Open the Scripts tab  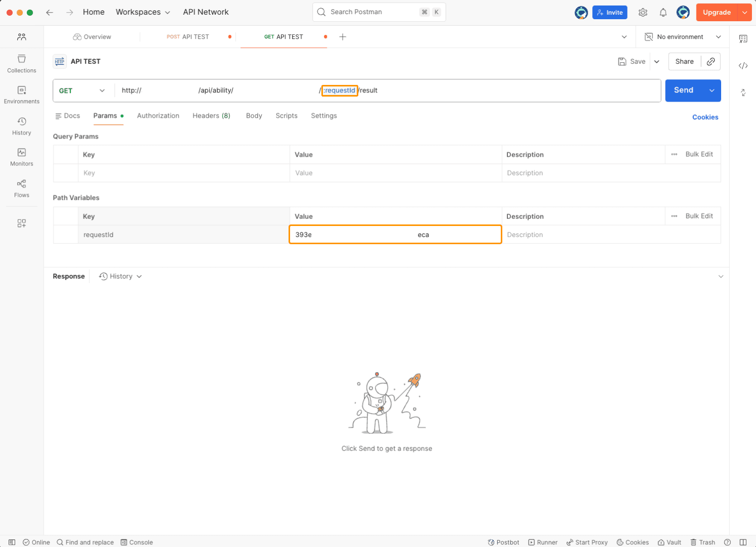[x=287, y=116]
